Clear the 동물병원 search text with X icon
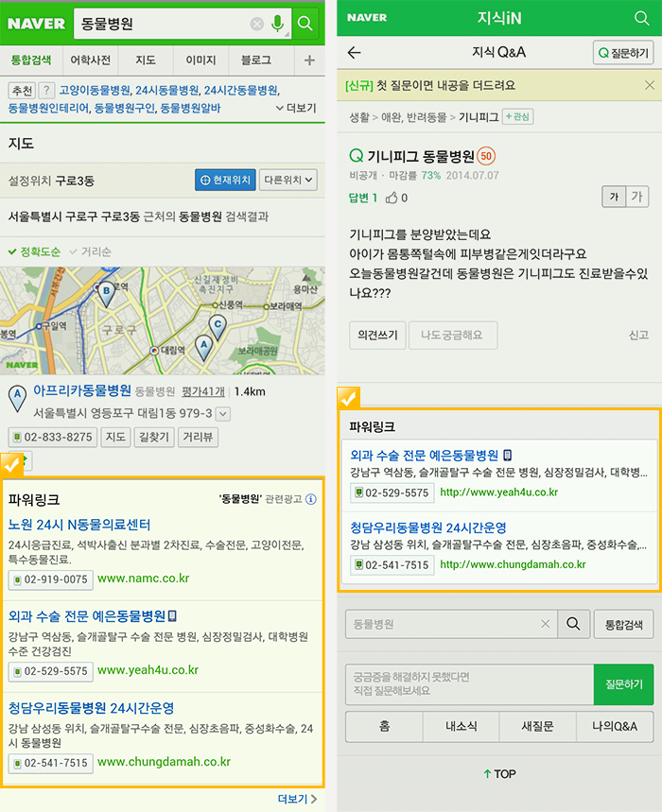 (257, 24)
